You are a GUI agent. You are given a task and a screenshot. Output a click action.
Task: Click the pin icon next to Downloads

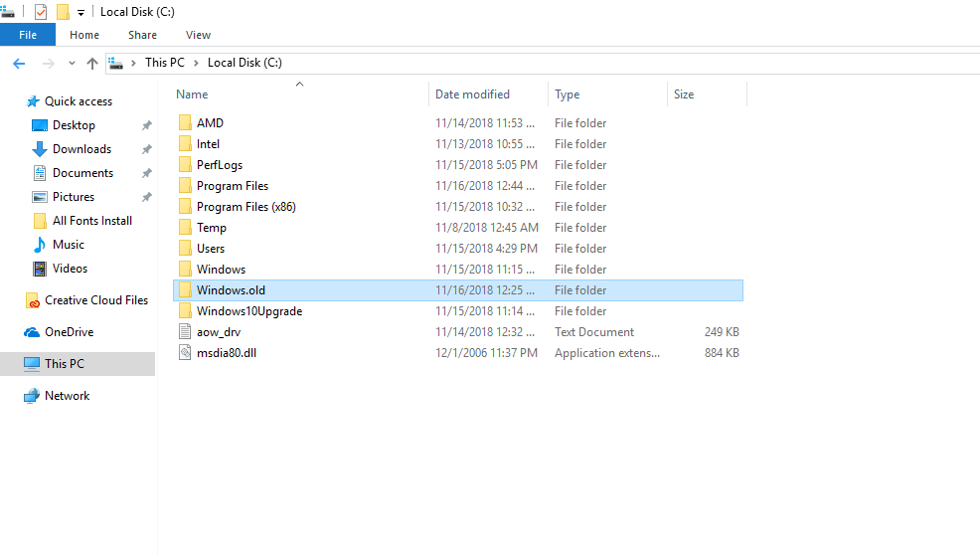[147, 149]
